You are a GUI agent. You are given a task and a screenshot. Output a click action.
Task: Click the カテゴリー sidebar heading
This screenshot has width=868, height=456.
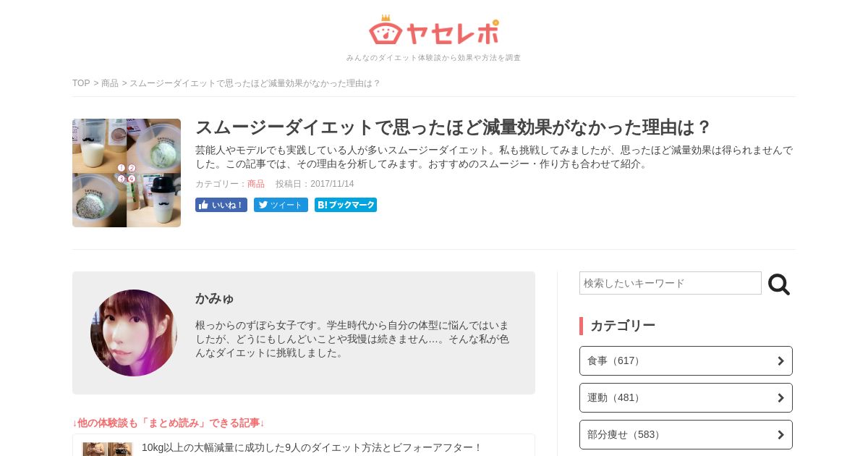pos(623,326)
